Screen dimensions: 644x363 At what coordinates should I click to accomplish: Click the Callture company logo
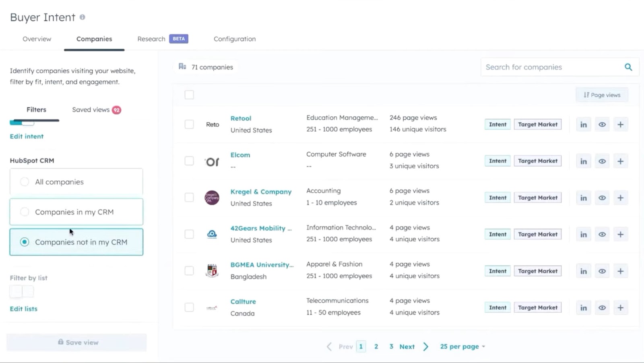[x=212, y=308]
